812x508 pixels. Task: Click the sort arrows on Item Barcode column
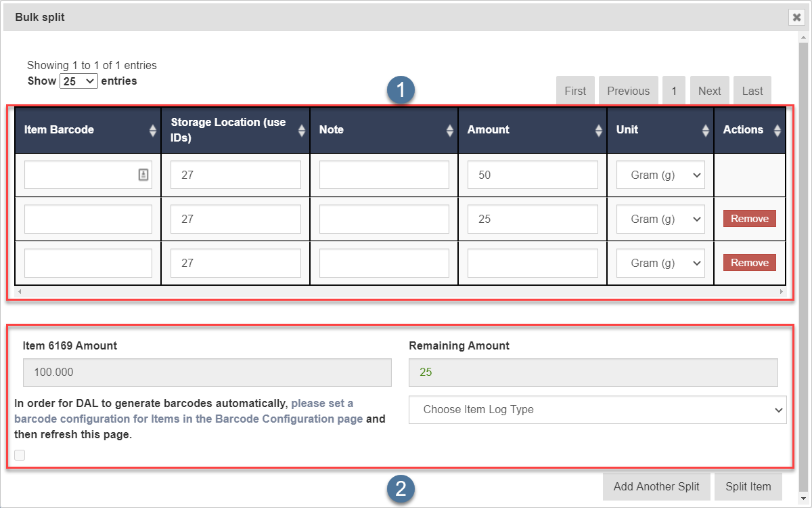[152, 131]
